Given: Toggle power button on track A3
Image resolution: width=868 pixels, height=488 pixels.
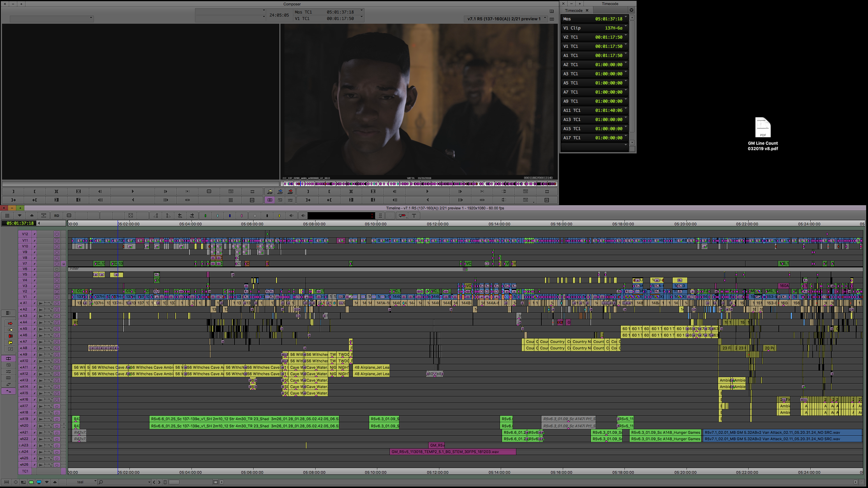Looking at the screenshot, I should pos(57,316).
